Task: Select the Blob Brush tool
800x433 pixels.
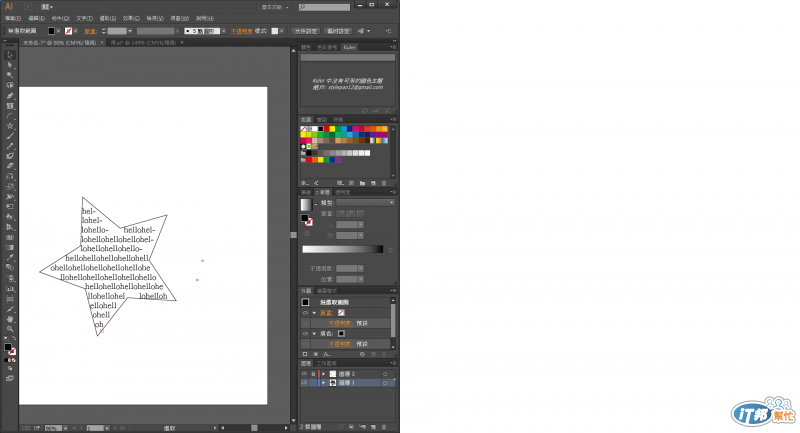Action: click(x=10, y=156)
